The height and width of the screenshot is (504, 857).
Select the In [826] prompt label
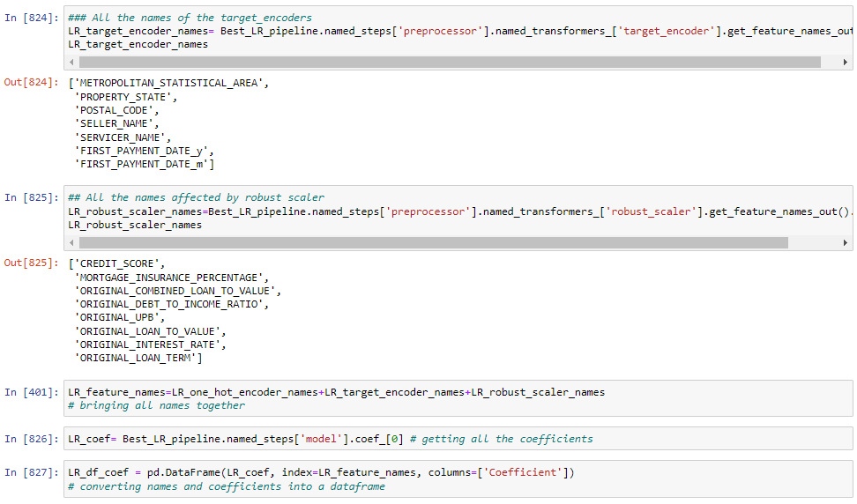(31, 439)
